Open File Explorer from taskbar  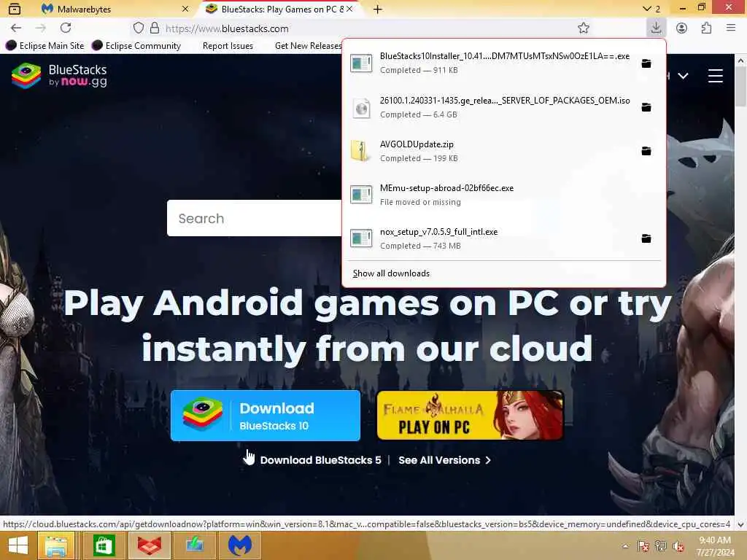55,545
